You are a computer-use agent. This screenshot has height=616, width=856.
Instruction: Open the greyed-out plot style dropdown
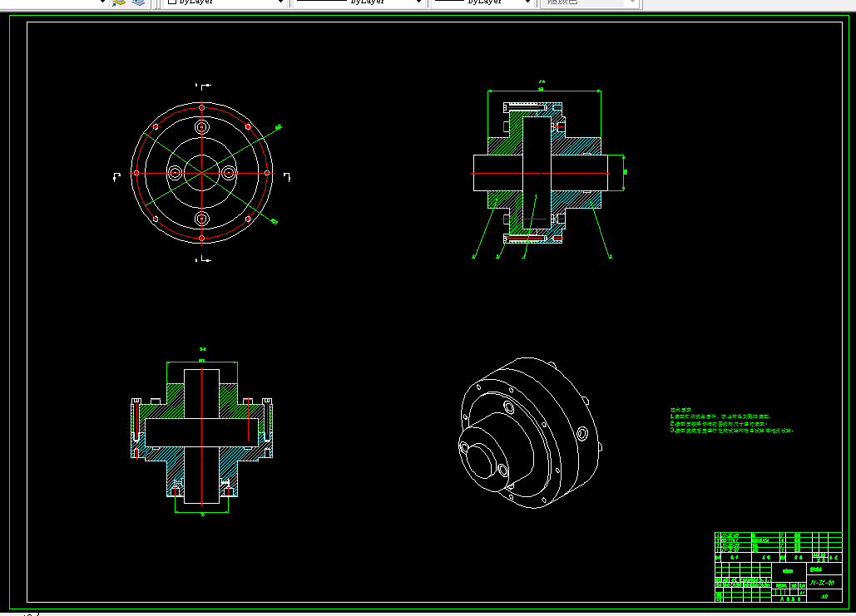point(589,2)
